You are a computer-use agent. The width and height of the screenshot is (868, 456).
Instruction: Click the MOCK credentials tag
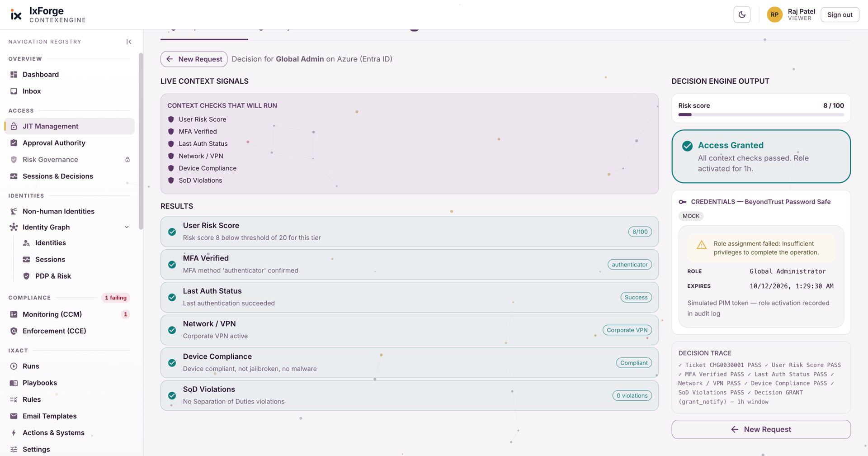(x=691, y=216)
